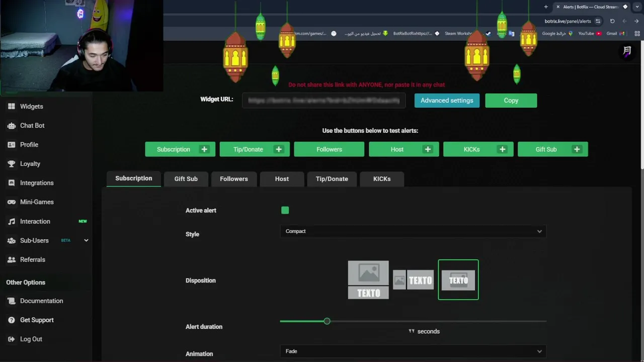644x362 pixels.
Task: Click the plus icon on Subscription test button
Action: pos(204,149)
